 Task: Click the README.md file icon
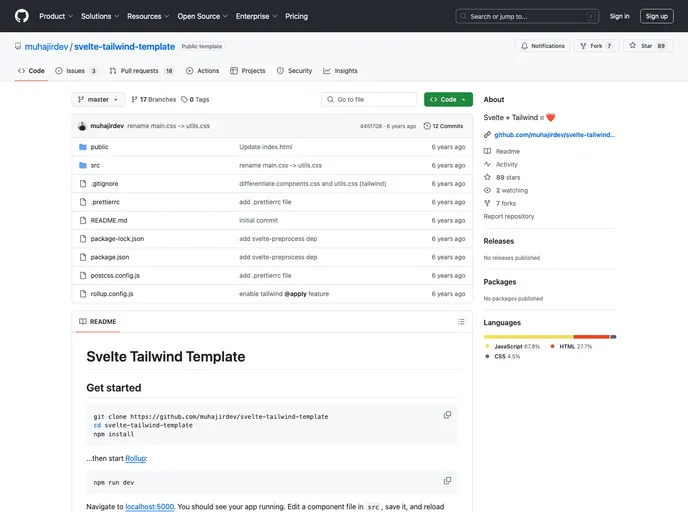(x=82, y=221)
